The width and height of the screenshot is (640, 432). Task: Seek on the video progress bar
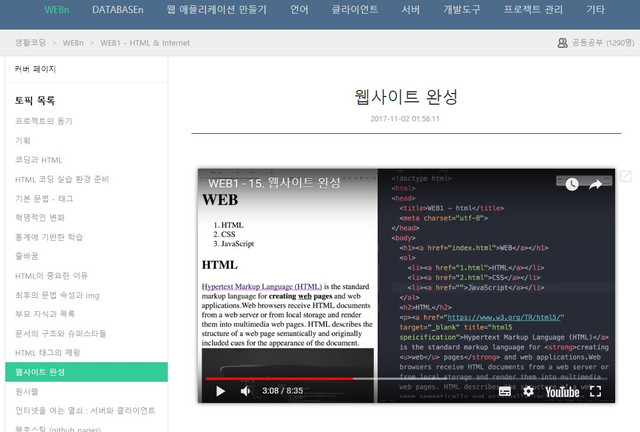click(x=406, y=379)
